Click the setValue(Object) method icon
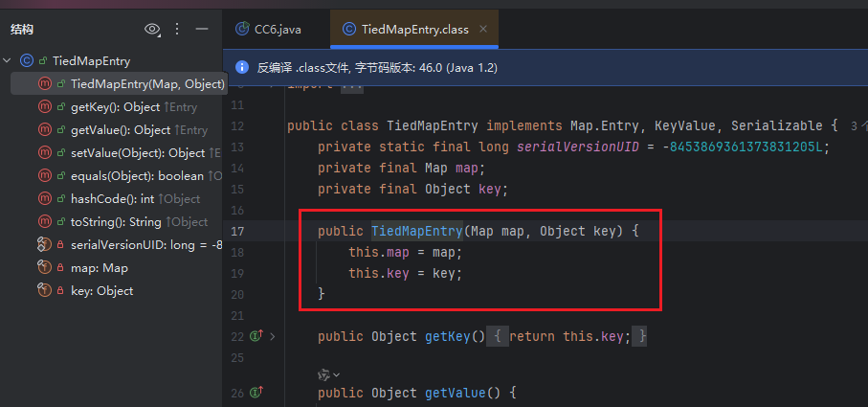 point(44,153)
